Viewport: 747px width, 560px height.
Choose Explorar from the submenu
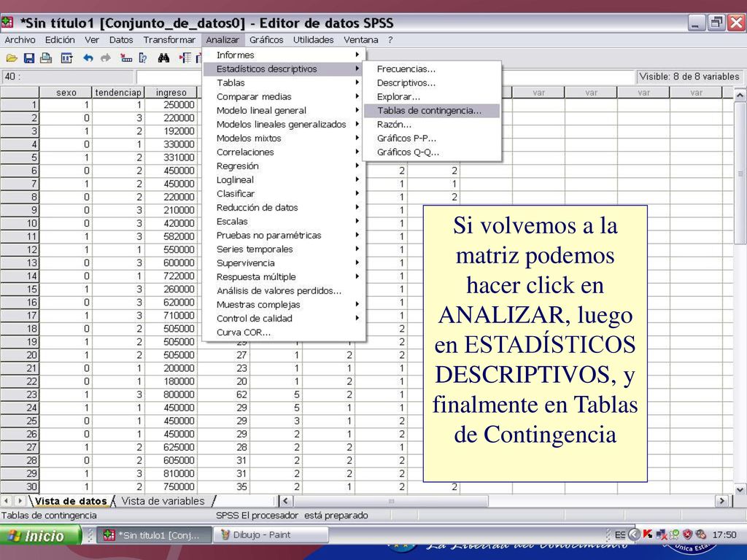432,97
